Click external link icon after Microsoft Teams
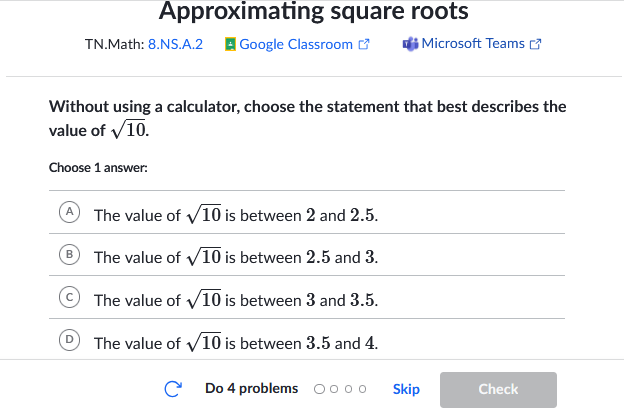Image resolution: width=624 pixels, height=414 pixels. [535, 44]
